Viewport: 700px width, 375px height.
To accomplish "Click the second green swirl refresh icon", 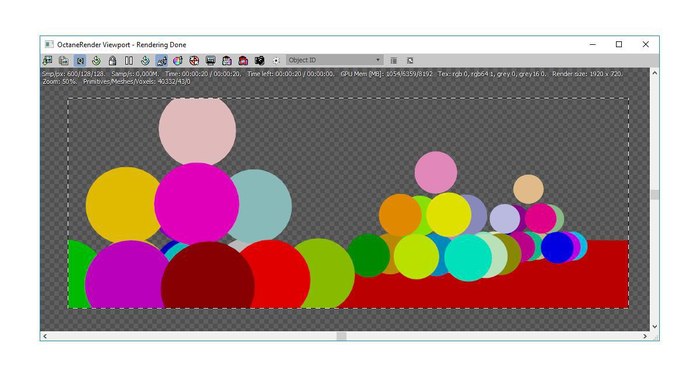I will tap(145, 60).
